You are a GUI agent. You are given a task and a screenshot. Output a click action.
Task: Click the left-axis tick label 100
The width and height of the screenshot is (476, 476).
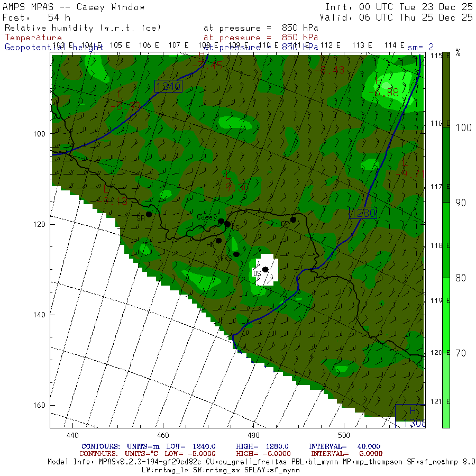click(x=40, y=134)
